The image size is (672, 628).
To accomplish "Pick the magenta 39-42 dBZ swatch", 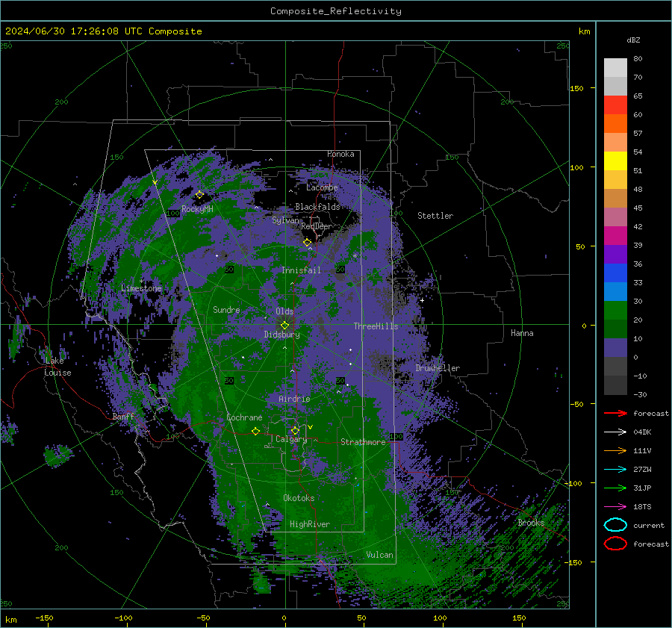I will coord(615,236).
